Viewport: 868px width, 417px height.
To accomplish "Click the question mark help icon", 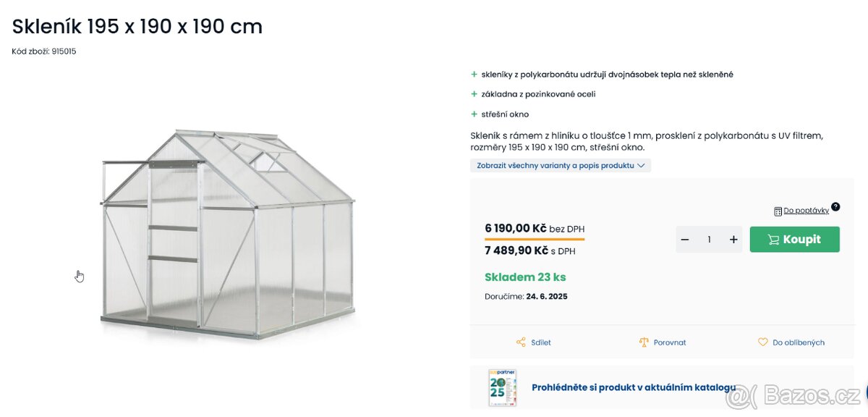I will tap(835, 207).
